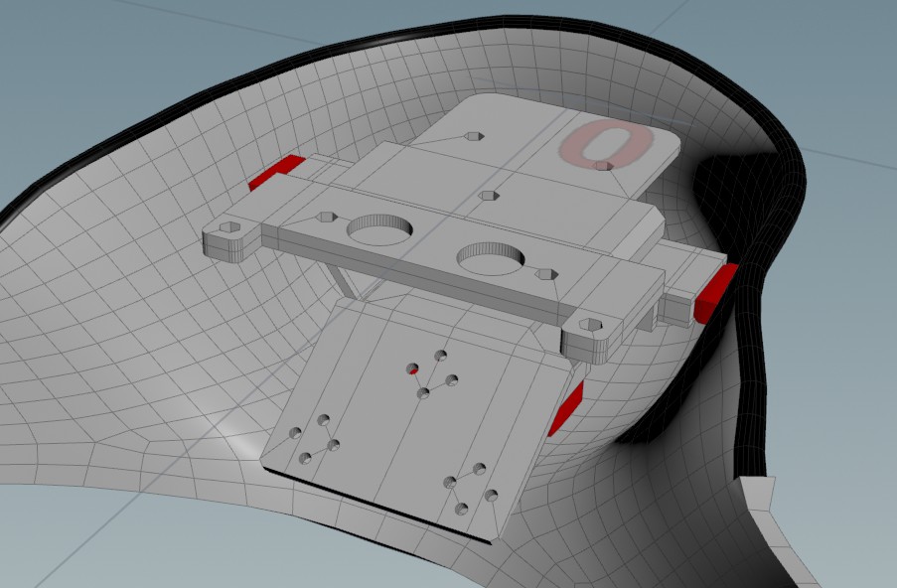Select the small hex hole right of the right large hole

(x=543, y=273)
